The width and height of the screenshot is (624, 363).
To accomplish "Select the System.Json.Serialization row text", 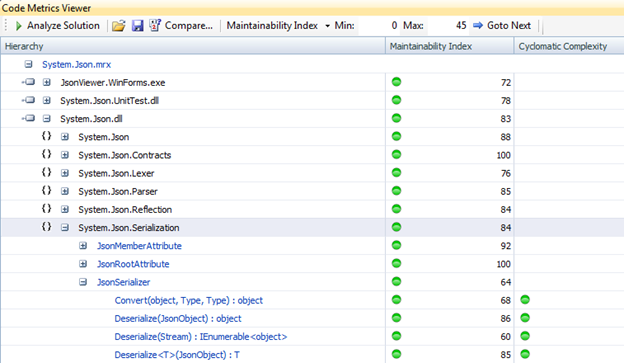I will pyautogui.click(x=129, y=228).
